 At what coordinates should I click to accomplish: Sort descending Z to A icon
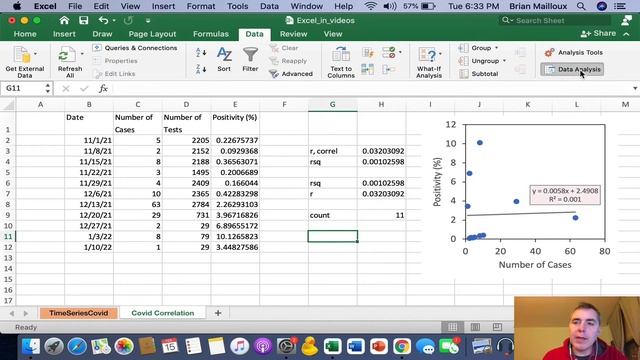[x=201, y=69]
